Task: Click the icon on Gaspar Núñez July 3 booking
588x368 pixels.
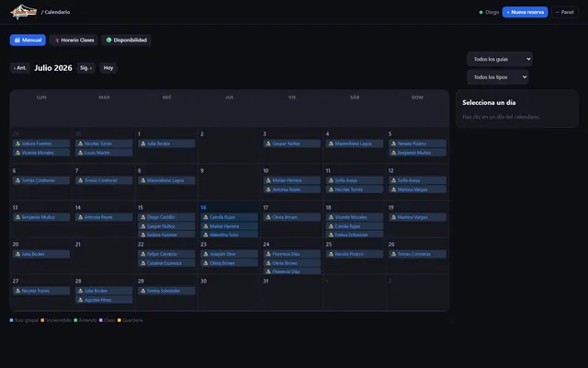Action: coord(268,144)
